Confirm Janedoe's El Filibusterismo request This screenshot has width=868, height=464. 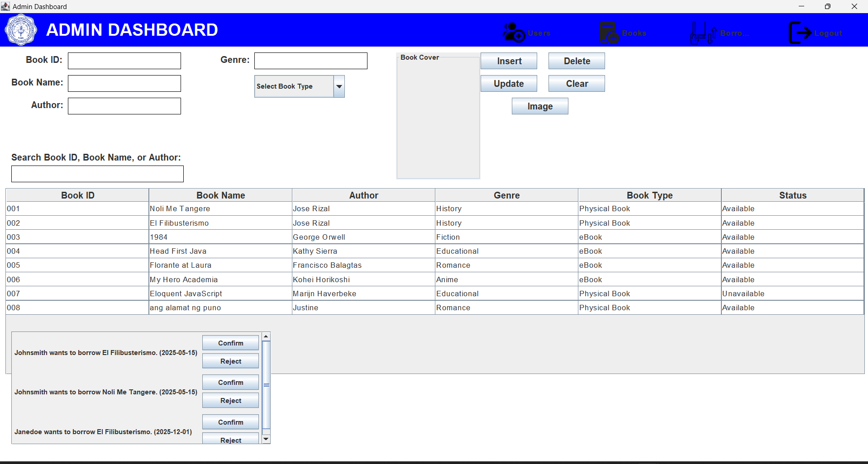tap(230, 422)
